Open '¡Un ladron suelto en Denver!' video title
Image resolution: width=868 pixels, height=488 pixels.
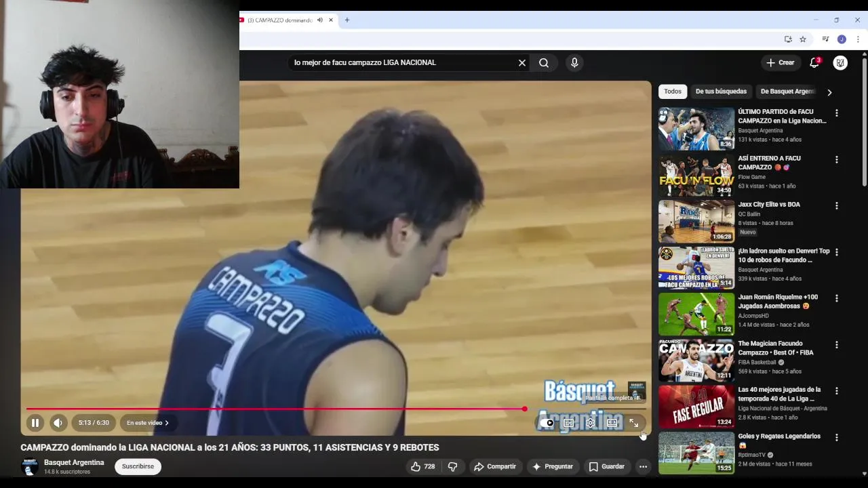[x=784, y=256]
